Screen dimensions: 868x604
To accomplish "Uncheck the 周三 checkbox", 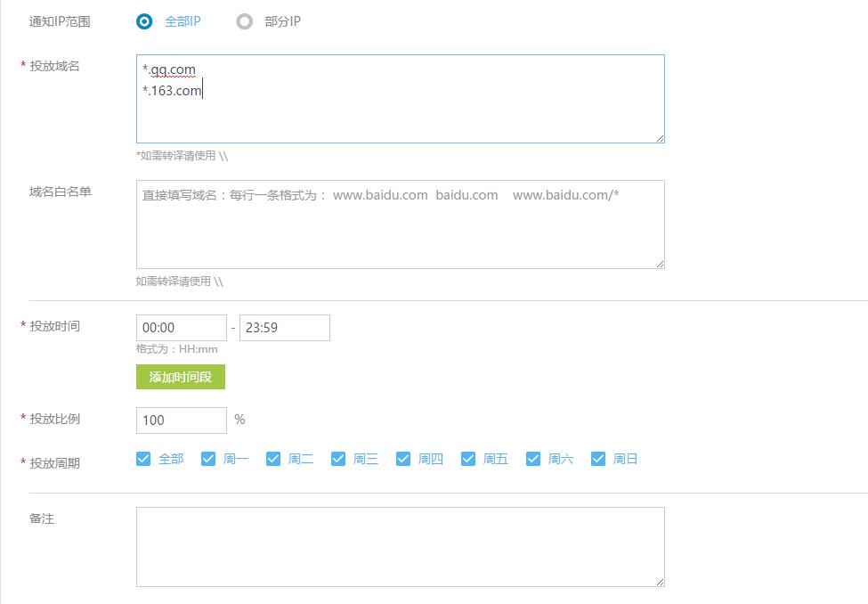I will [x=338, y=459].
